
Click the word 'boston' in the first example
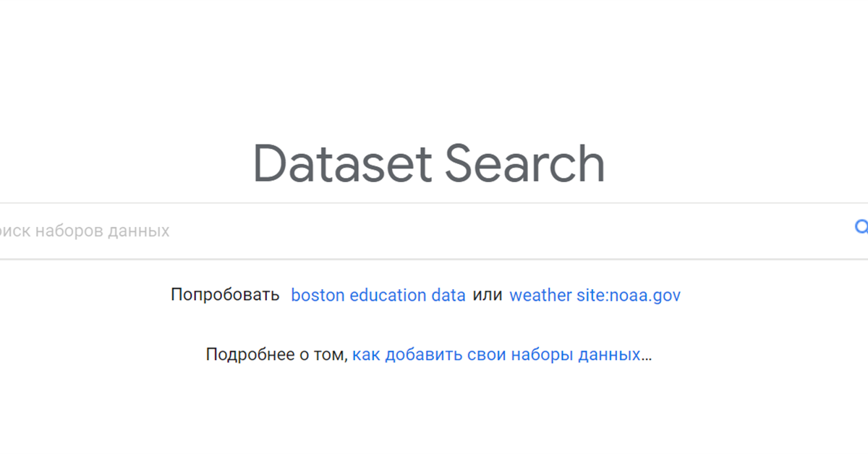pos(317,295)
